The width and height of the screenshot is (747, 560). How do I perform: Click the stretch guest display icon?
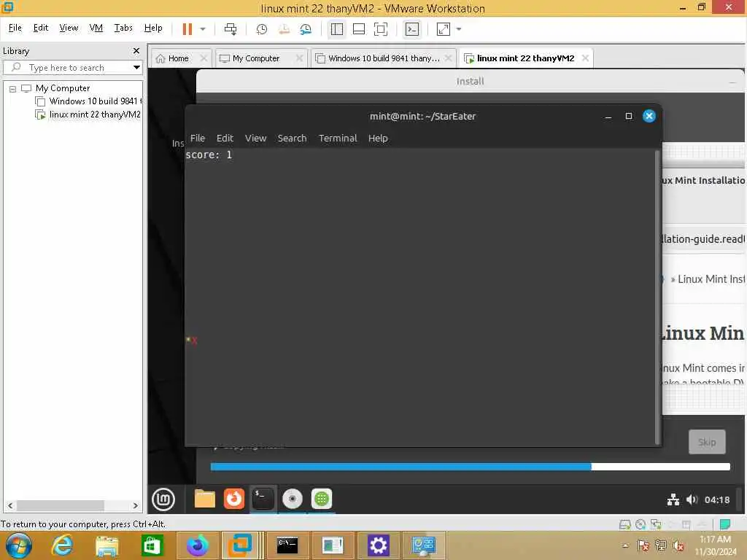[443, 29]
